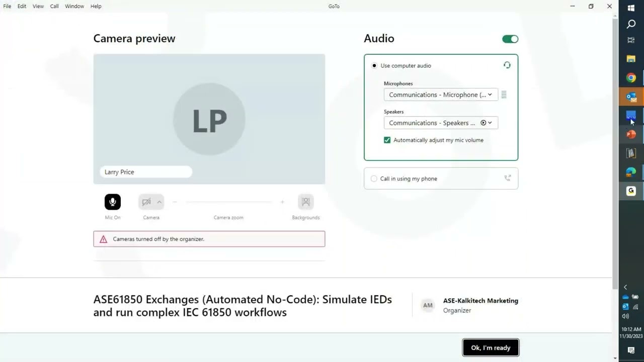Click the "Organizer" role label

point(457,310)
